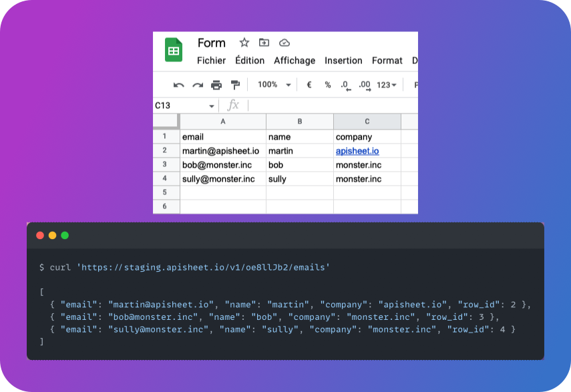Select the paint format tool
This screenshot has height=392, width=571.
[235, 85]
